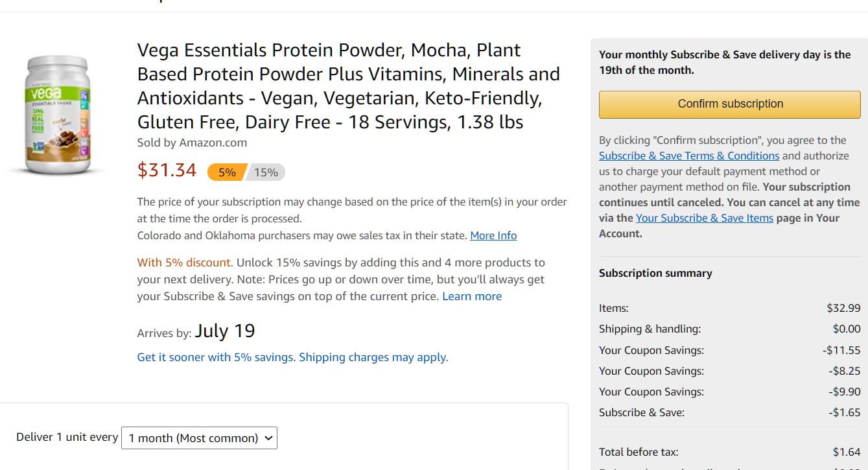Open Your Subscribe & Save Items link

tap(704, 218)
